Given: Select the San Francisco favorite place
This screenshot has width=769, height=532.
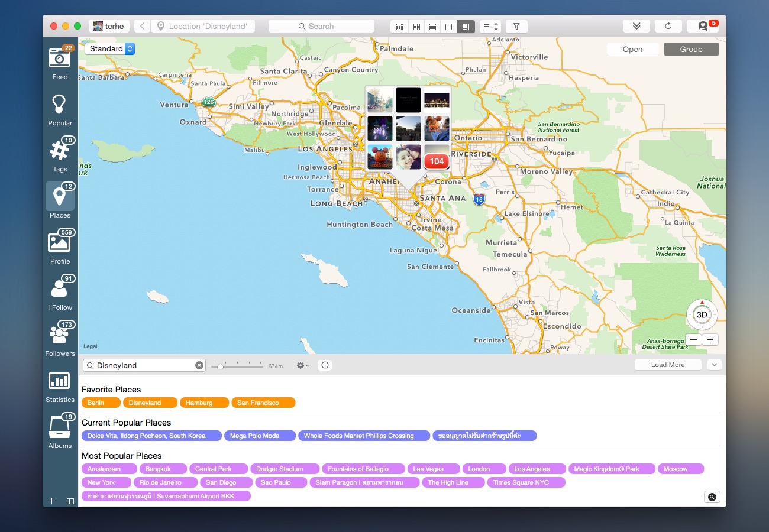Looking at the screenshot, I should click(263, 403).
